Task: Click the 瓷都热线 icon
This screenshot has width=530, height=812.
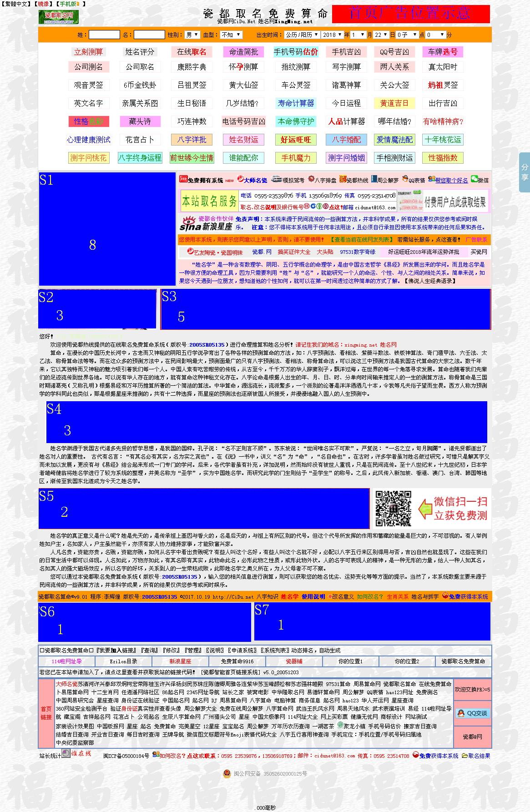Action: [x=343, y=180]
